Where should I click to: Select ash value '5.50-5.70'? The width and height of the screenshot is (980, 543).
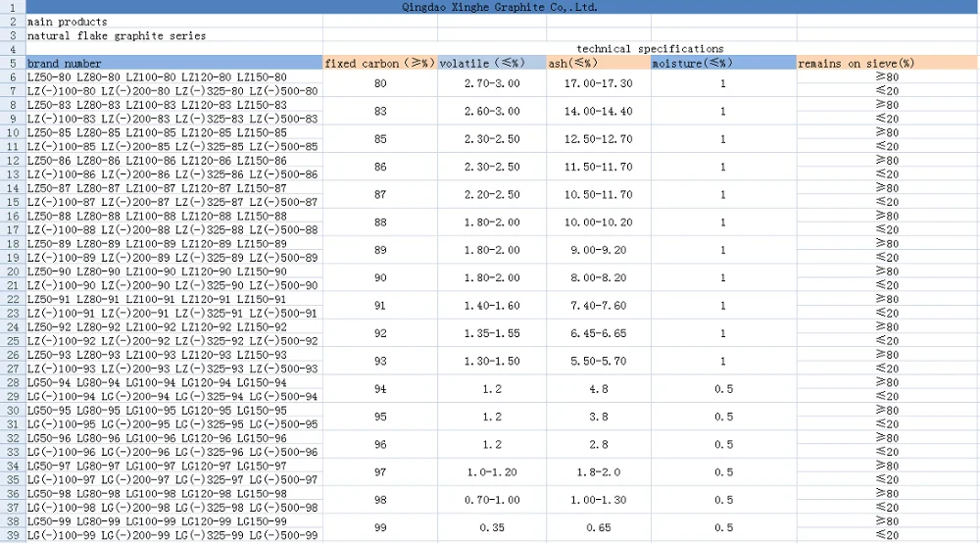click(x=599, y=361)
